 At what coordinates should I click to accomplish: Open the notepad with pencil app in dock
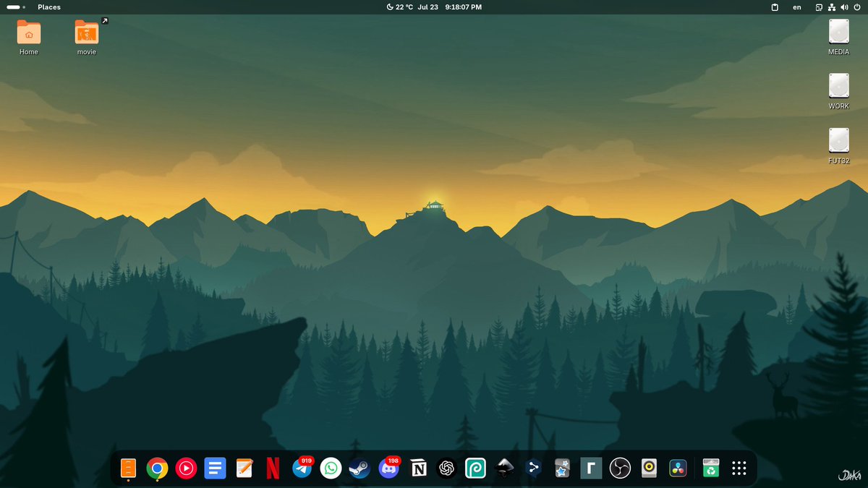(x=244, y=468)
